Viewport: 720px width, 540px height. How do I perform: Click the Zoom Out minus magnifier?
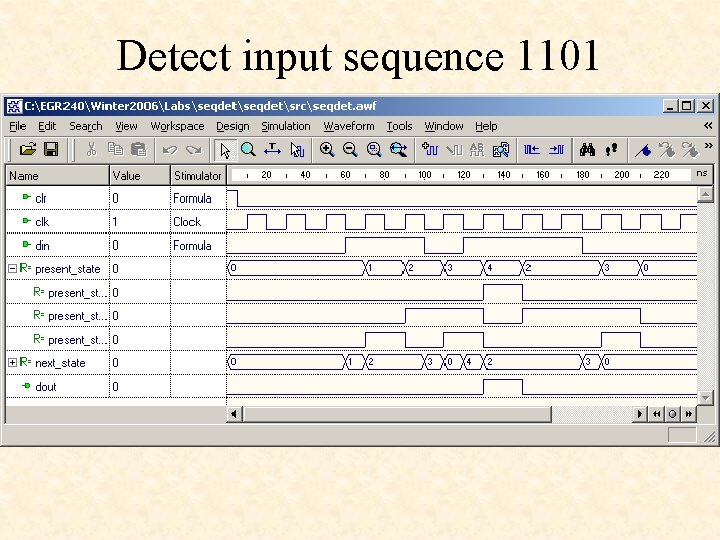click(x=350, y=149)
